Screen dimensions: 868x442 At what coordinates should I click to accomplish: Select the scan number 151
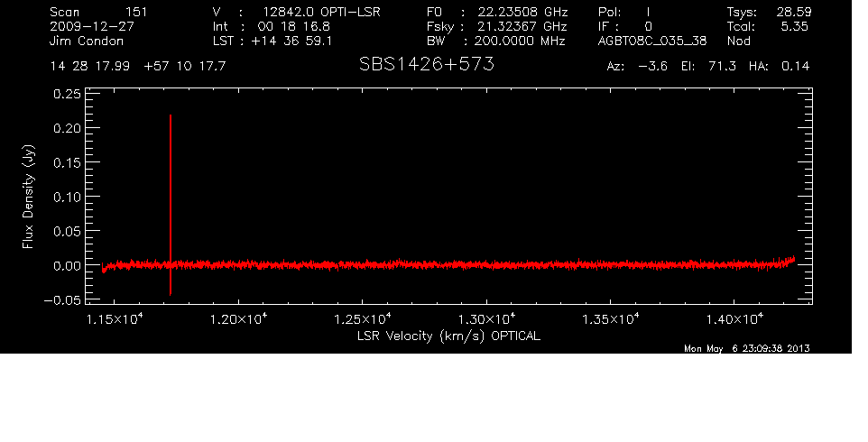coord(136,12)
